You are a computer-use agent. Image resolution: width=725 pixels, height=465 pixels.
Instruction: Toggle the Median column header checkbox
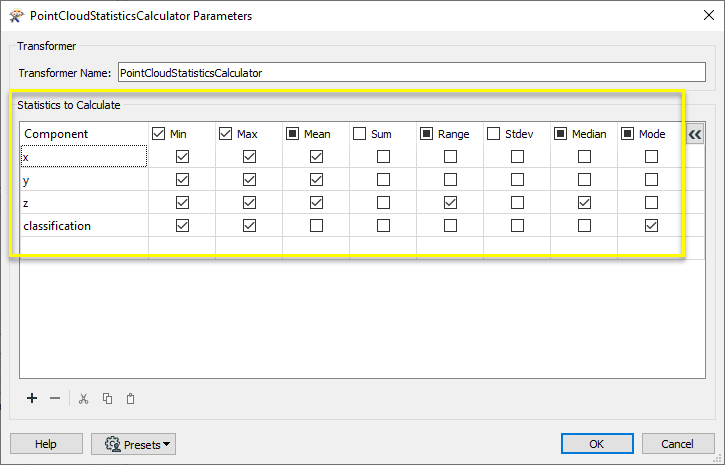(x=560, y=134)
